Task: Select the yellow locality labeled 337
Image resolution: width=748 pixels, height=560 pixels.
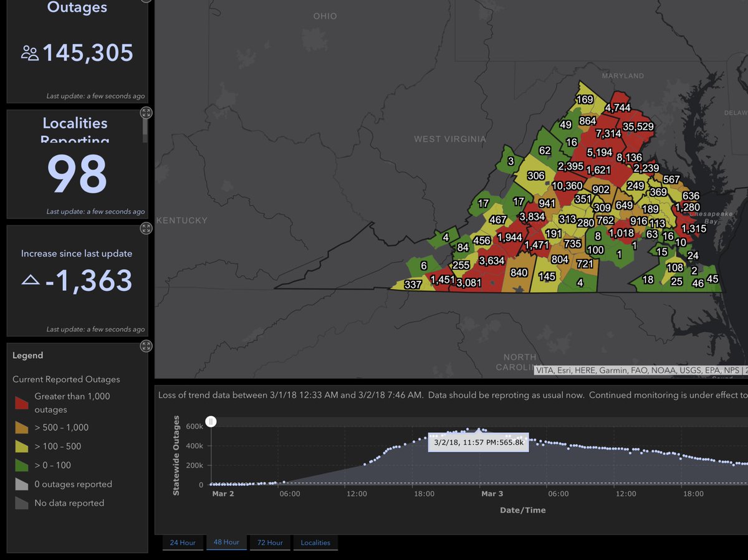Action: point(413,285)
